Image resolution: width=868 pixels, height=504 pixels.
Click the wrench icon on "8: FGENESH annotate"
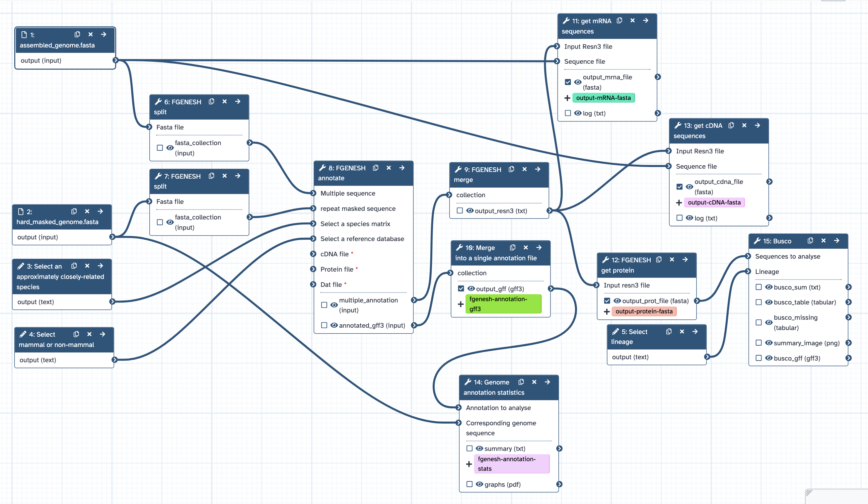click(x=323, y=168)
